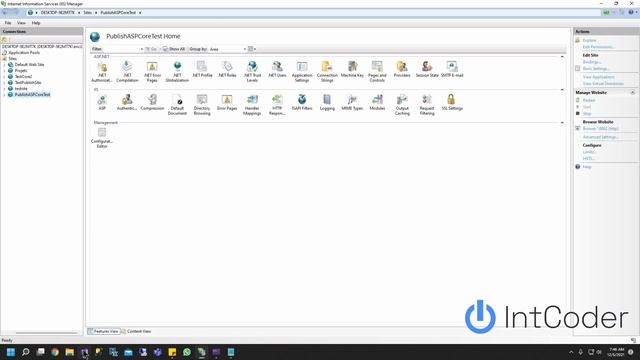
Task: Open the Help menu
Action: pyautogui.click(x=36, y=23)
